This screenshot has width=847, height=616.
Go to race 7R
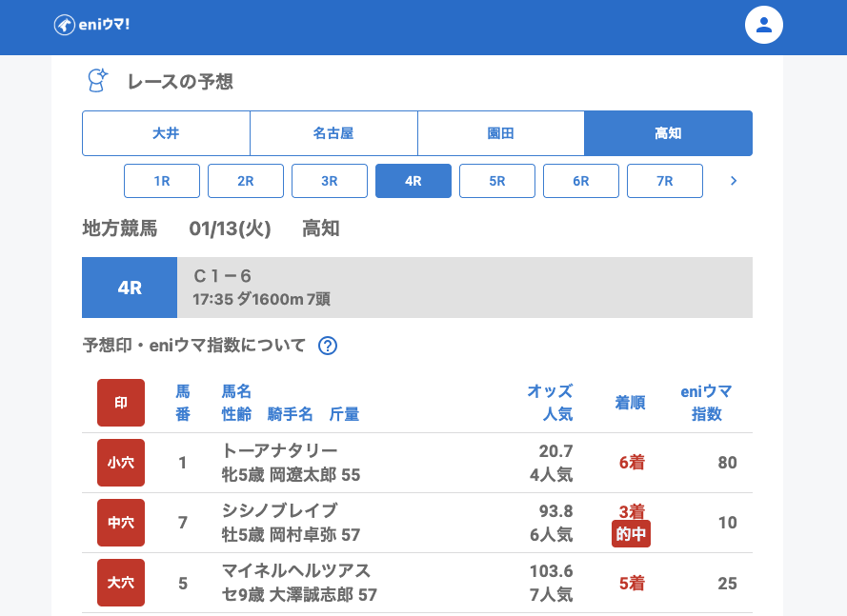(x=665, y=181)
